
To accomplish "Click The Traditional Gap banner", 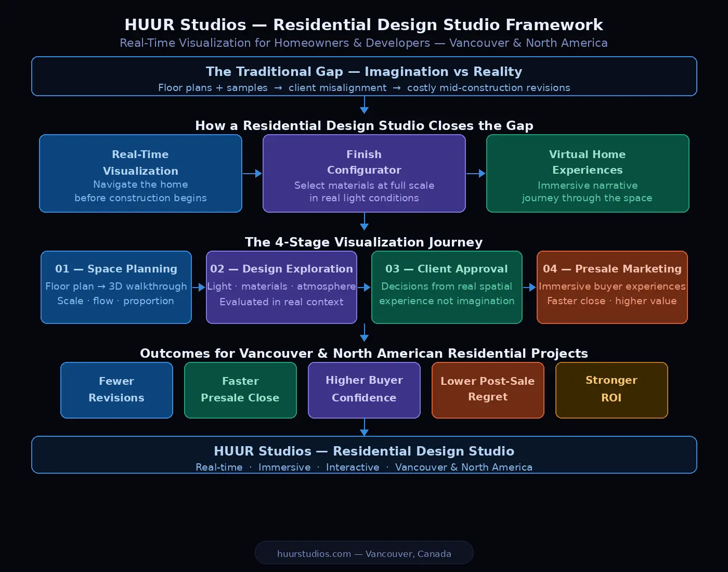I will coord(364,76).
